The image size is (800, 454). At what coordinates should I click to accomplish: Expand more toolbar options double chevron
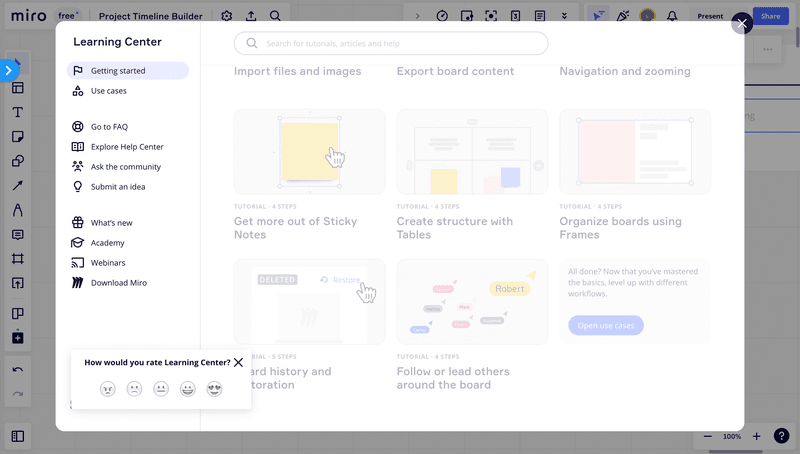pyautogui.click(x=565, y=16)
